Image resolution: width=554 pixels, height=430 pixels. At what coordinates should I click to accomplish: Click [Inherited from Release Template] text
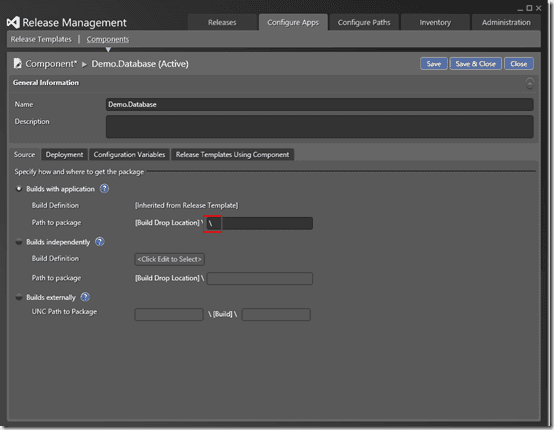[x=187, y=205]
